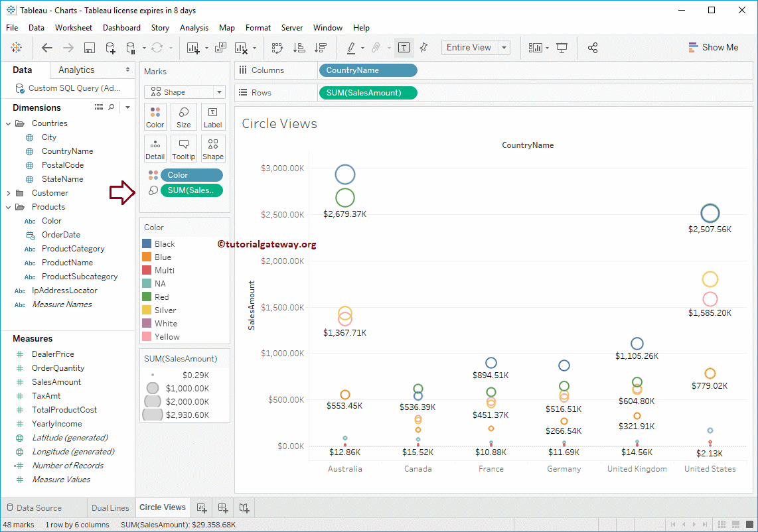758x532 pixels.
Task: Select the ProductCategory dimension field
Action: tap(73, 249)
